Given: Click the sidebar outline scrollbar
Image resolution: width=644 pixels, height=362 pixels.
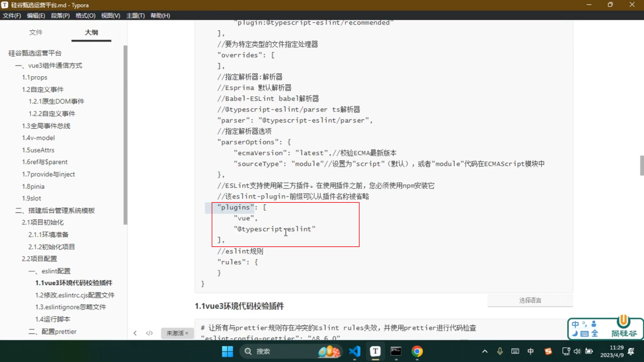Looking at the screenshot, I should point(125,135).
